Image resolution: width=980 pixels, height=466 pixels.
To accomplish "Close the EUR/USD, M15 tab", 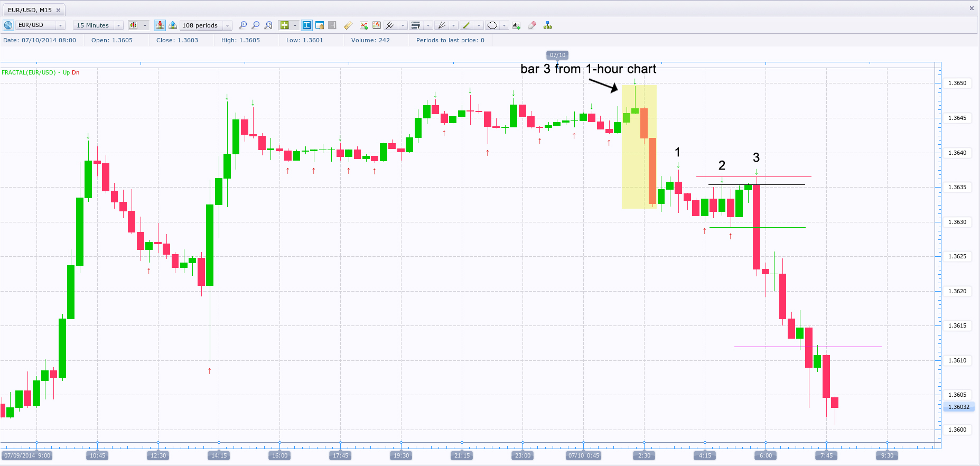I will tap(59, 10).
